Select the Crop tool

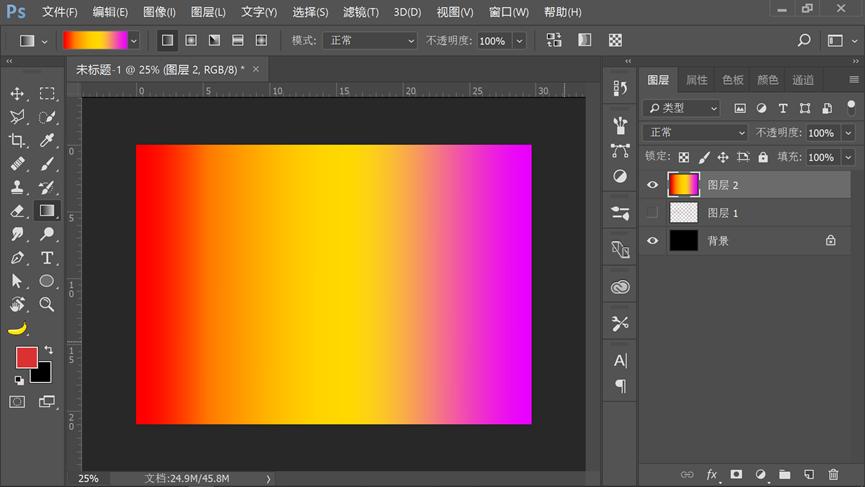click(x=17, y=140)
